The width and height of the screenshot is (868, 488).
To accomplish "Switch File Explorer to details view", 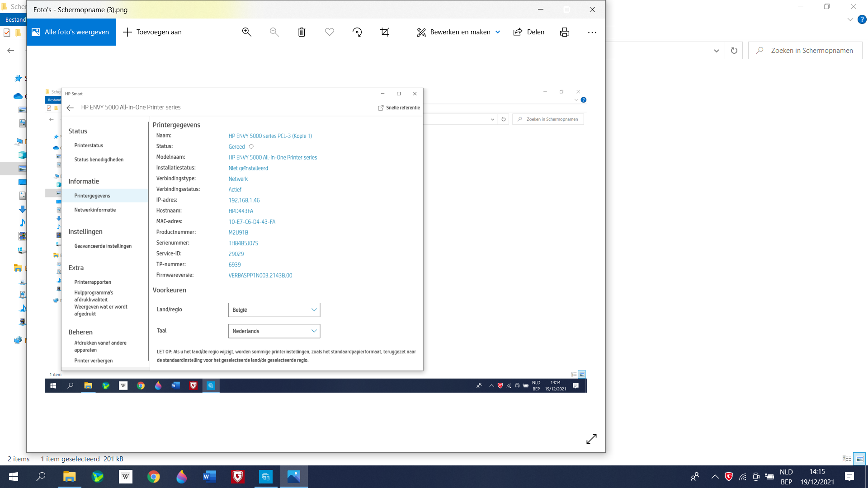I will (847, 459).
